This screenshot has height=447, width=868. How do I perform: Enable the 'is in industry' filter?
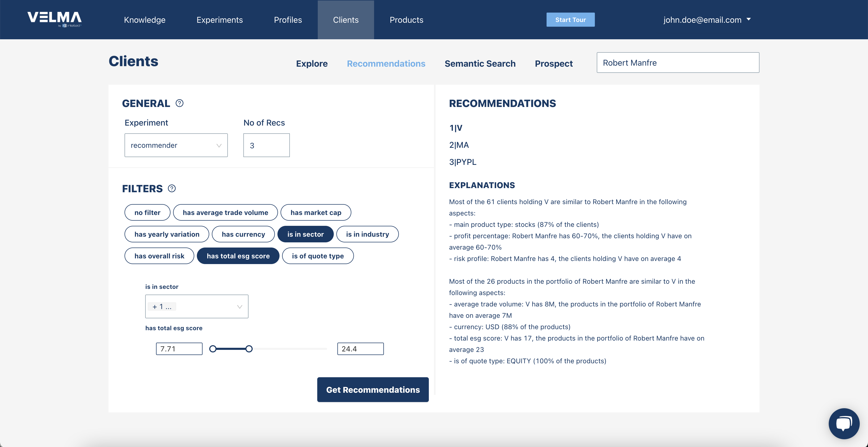click(367, 234)
